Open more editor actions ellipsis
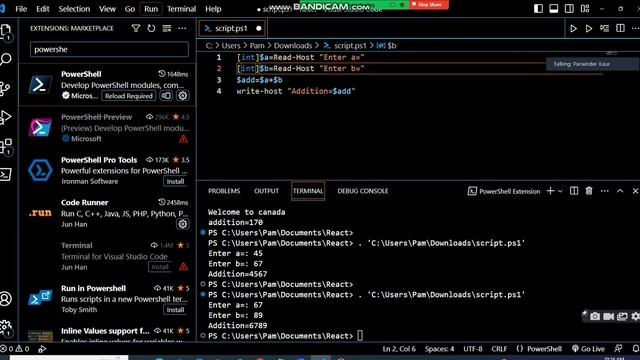The height and width of the screenshot is (360, 640). 635,28
